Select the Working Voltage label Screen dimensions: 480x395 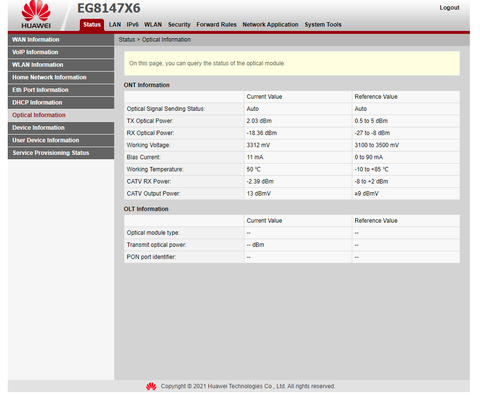(x=149, y=145)
